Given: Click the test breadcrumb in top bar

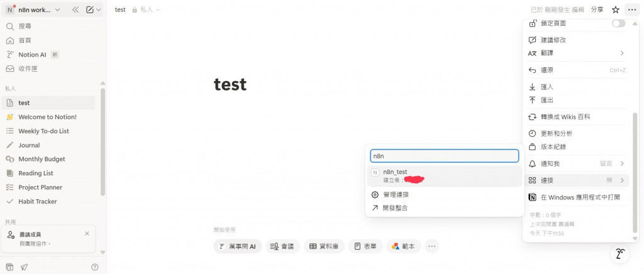Looking at the screenshot, I should pos(120,9).
